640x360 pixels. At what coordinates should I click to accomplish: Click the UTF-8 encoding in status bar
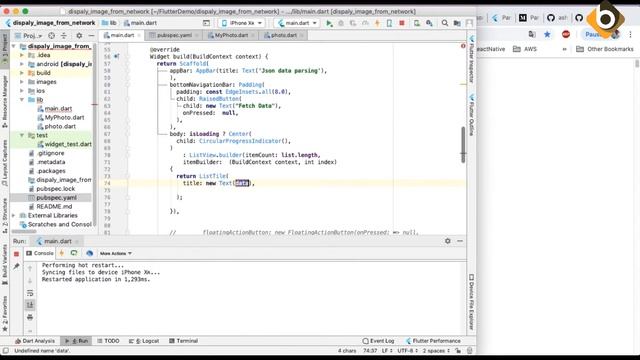click(x=407, y=351)
